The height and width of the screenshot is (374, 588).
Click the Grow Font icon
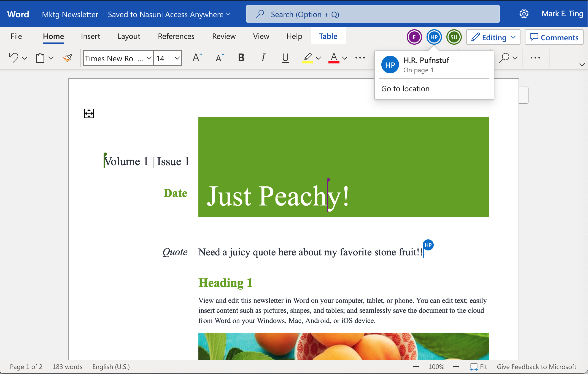click(x=197, y=58)
